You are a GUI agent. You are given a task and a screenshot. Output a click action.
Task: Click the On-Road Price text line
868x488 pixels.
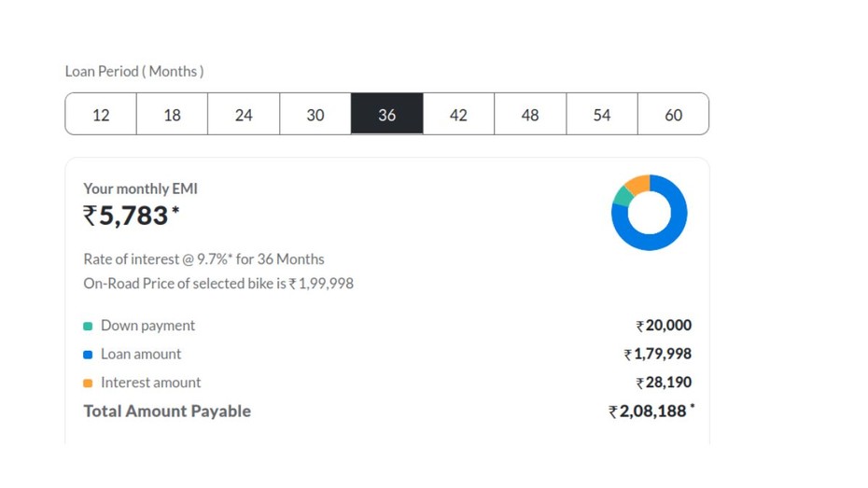(x=218, y=284)
